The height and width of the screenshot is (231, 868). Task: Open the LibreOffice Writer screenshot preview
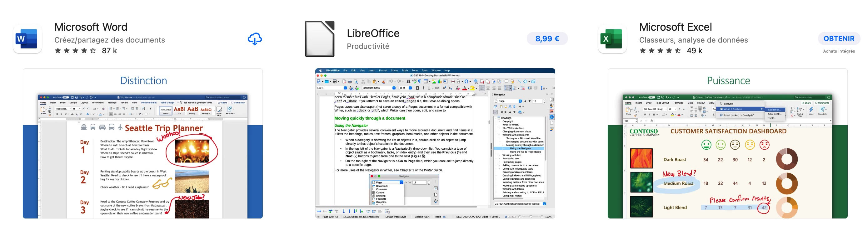[x=435, y=144]
